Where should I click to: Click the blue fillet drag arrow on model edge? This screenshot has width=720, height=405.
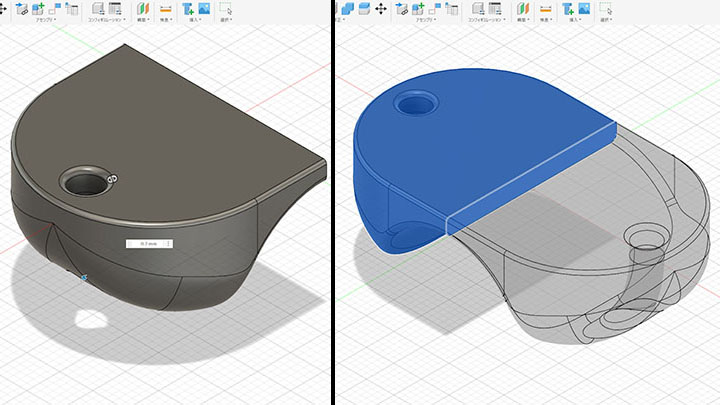[x=84, y=277]
